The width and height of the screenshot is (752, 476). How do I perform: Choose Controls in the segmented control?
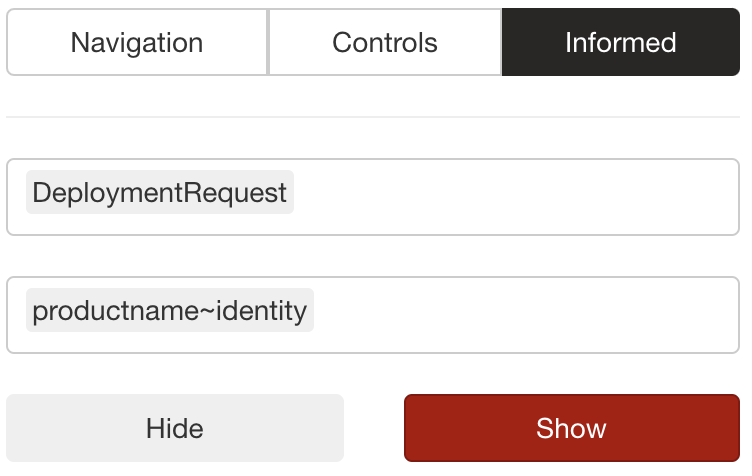(385, 43)
